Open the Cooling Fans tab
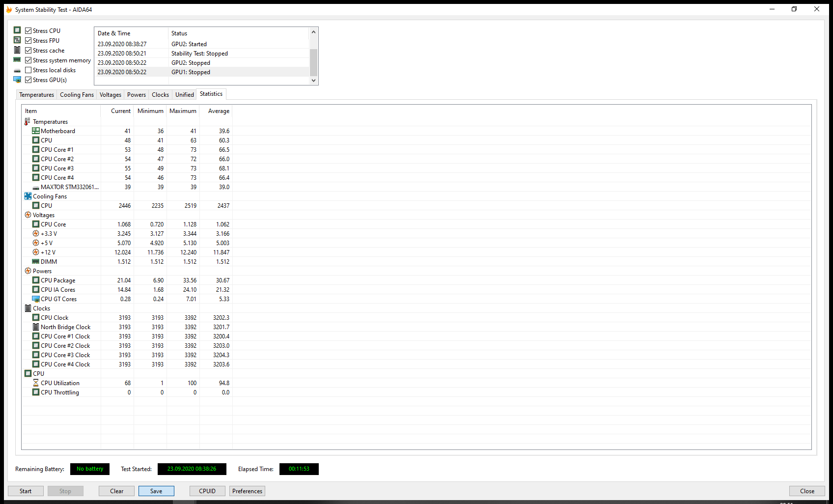833x504 pixels. (x=77, y=95)
